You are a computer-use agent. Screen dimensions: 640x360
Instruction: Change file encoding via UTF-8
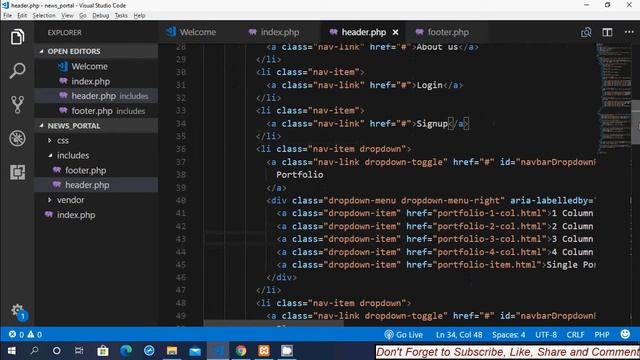pyautogui.click(x=546, y=335)
